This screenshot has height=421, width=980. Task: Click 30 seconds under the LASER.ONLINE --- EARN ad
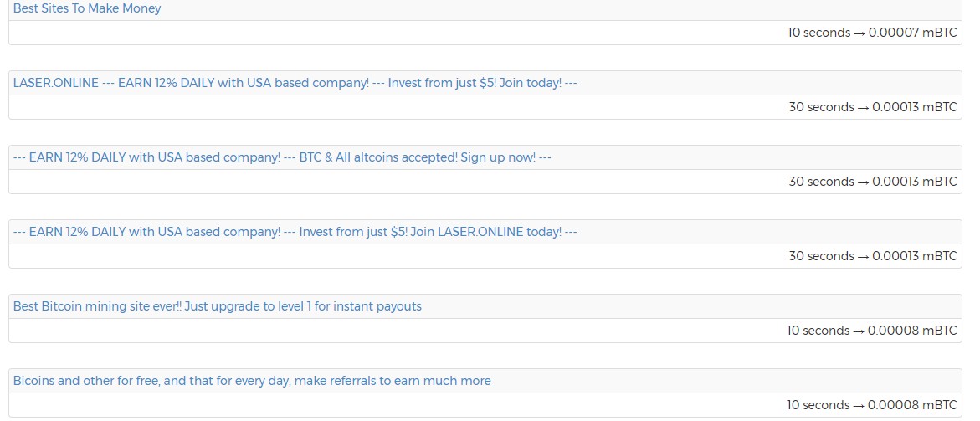tap(819, 107)
